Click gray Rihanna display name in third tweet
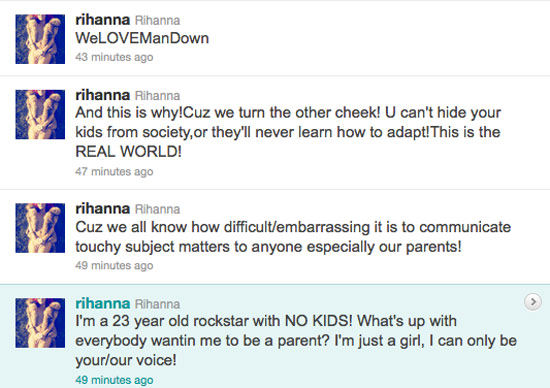This screenshot has width=550, height=388. pos(157,209)
